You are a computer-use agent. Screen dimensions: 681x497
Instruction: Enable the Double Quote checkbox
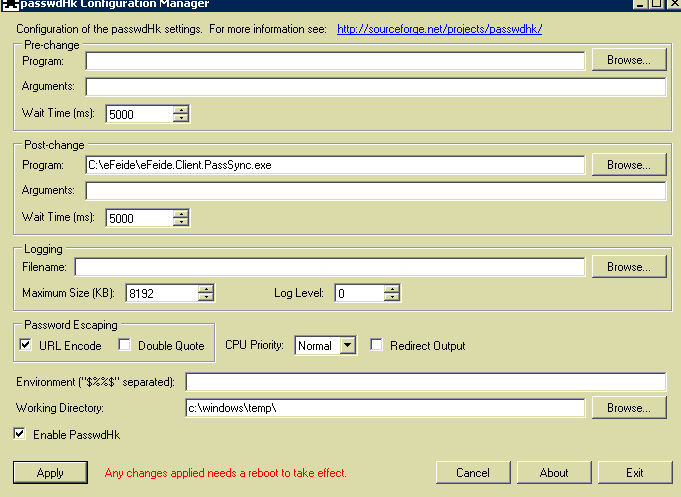click(x=125, y=345)
